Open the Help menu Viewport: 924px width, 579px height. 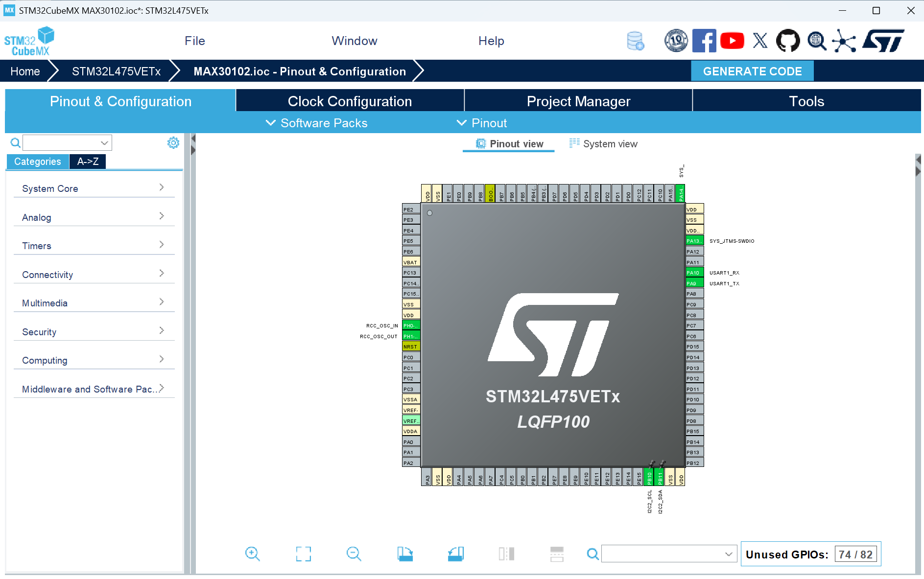click(491, 41)
